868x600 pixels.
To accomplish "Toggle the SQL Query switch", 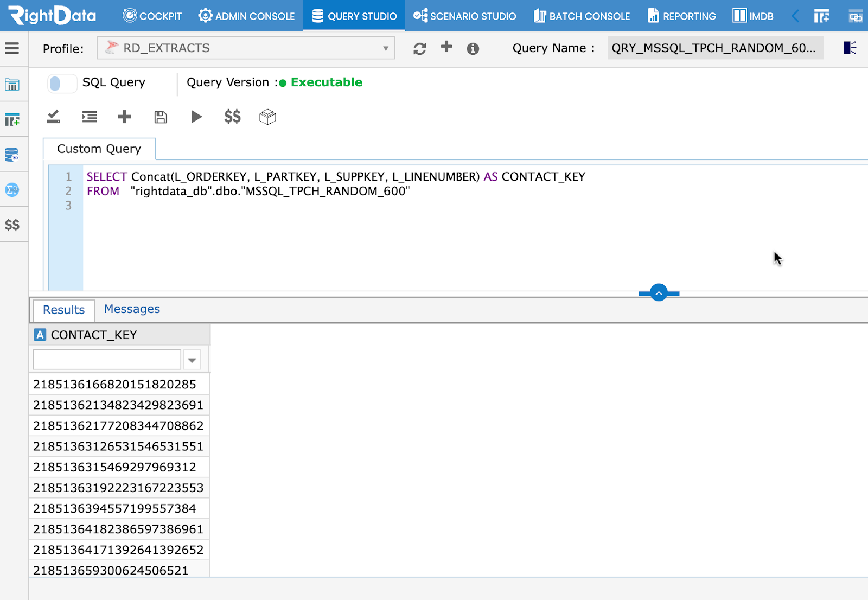I will coord(62,84).
